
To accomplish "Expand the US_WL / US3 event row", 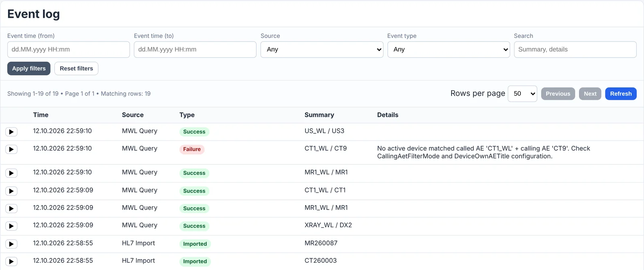I will click(x=11, y=132).
